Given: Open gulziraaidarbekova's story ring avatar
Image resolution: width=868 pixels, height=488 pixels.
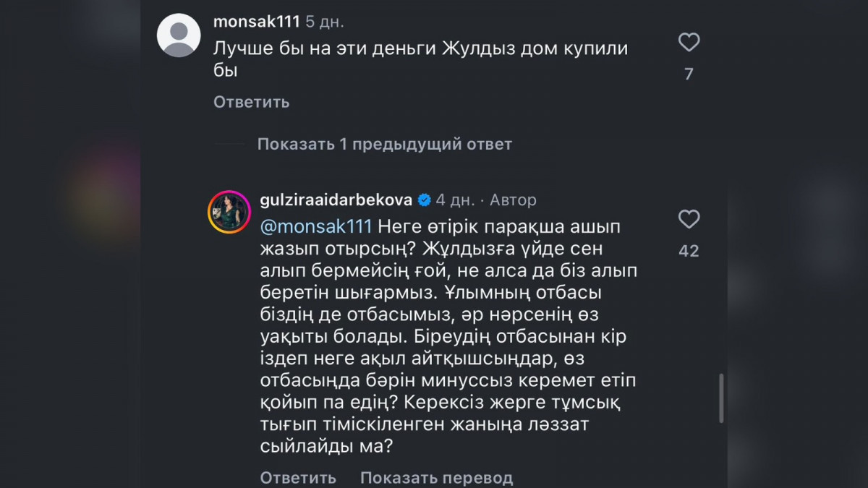Looking at the screenshot, I should point(229,213).
